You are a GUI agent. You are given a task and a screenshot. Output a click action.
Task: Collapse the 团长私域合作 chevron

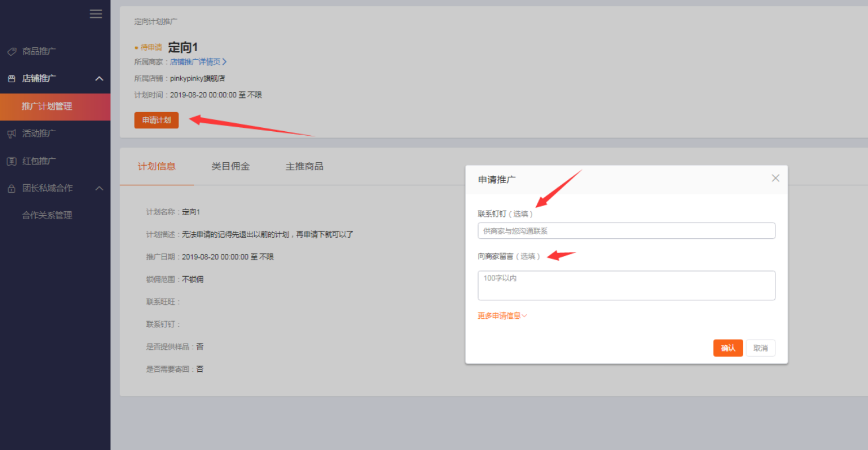[99, 188]
